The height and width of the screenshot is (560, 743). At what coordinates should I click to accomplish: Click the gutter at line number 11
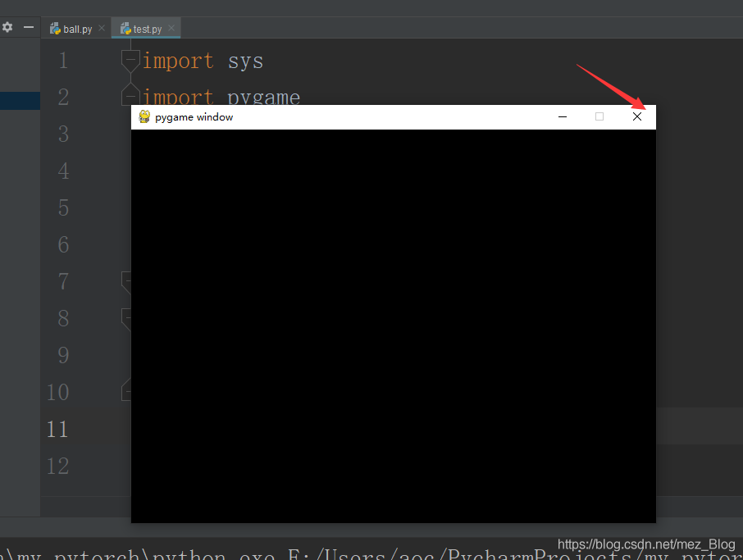[x=57, y=429]
